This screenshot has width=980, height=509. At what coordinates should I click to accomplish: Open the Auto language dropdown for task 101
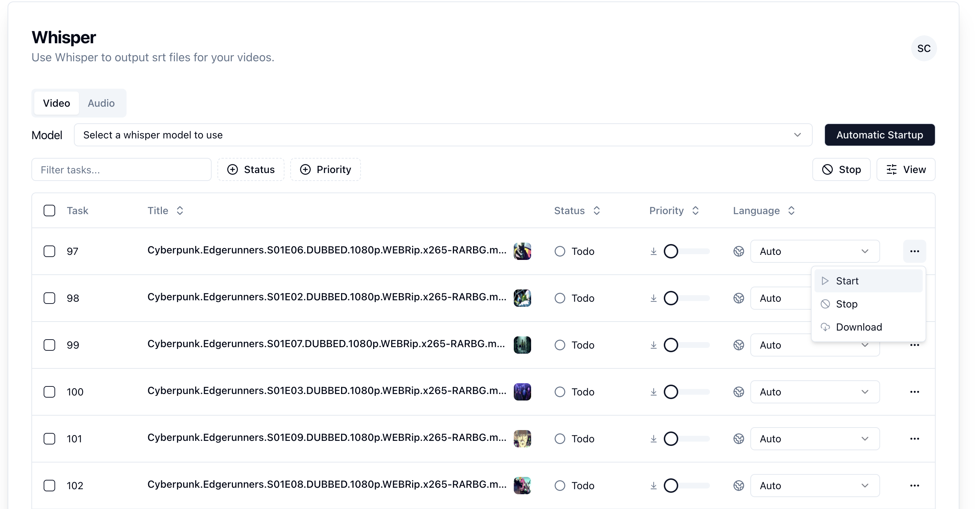[x=815, y=439]
